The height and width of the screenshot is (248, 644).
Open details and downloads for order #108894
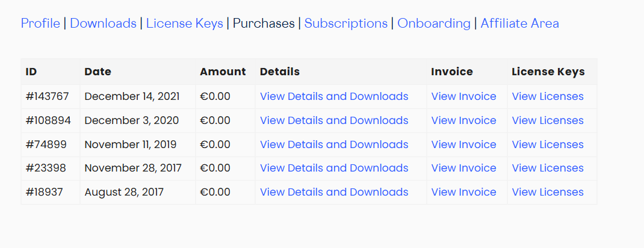(x=334, y=120)
